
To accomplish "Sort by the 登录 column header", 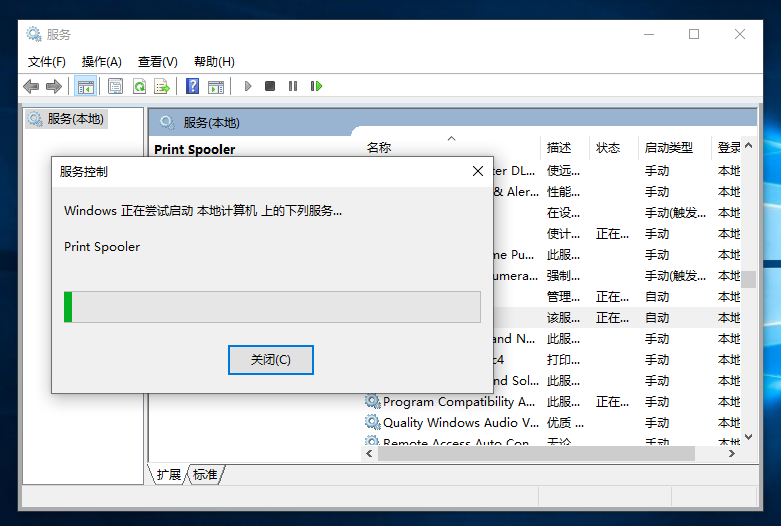I will pos(728,147).
